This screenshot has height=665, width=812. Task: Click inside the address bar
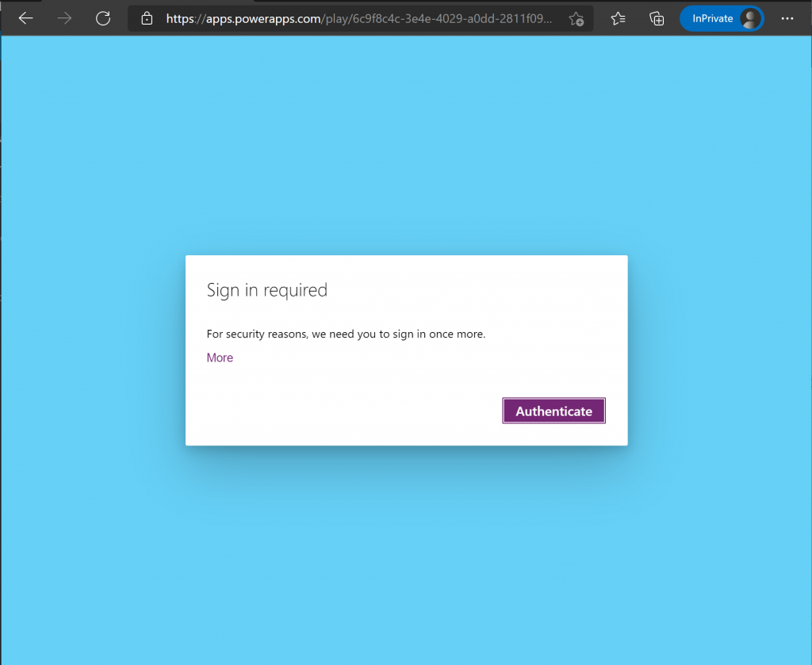pos(357,18)
